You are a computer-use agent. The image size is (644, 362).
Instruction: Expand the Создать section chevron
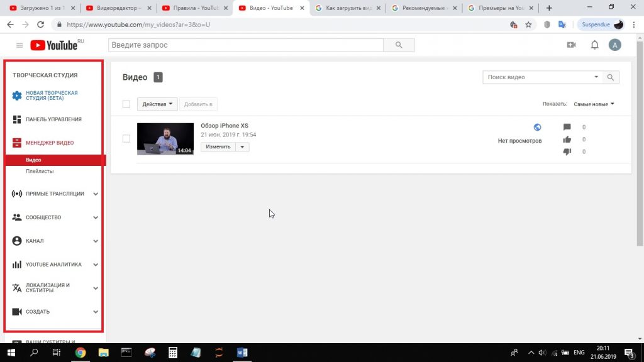coord(96,312)
